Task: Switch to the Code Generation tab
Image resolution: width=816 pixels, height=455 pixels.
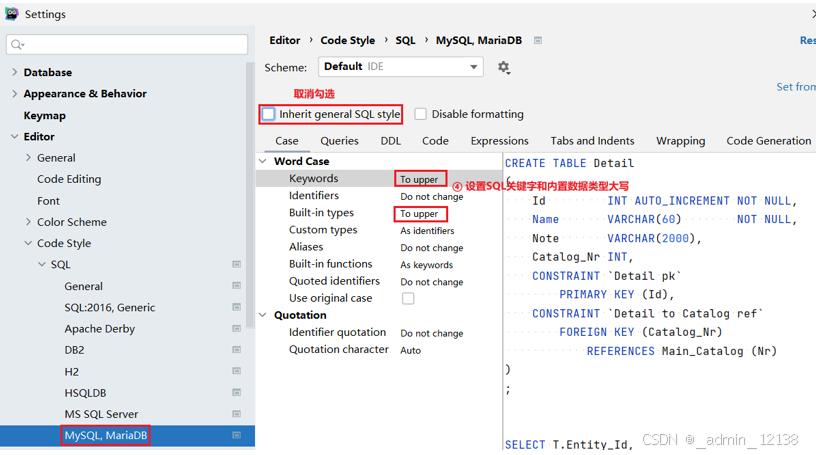Action: pos(769,141)
